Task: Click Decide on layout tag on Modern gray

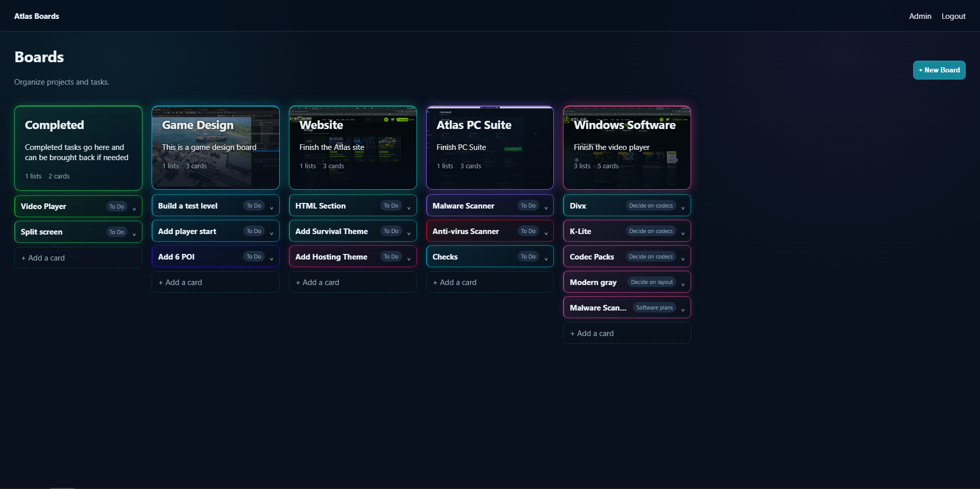Action: click(652, 282)
